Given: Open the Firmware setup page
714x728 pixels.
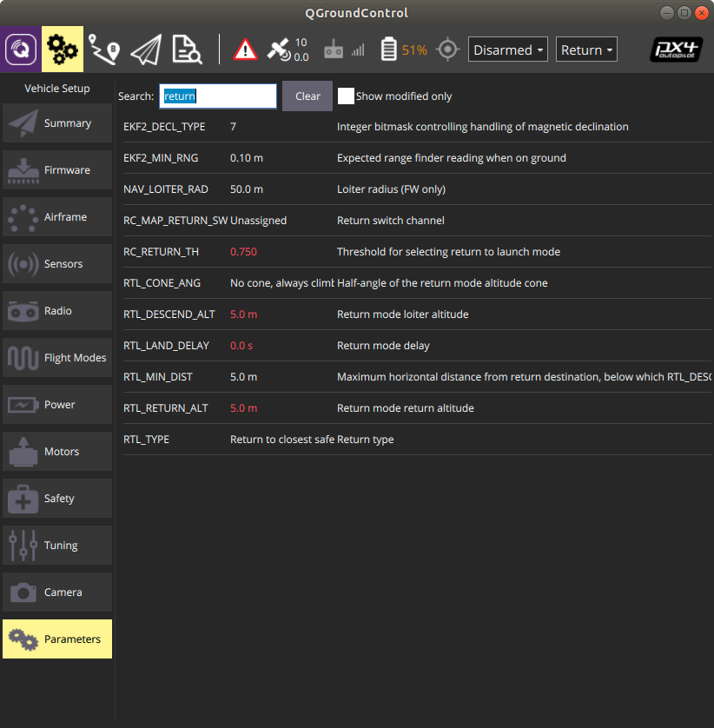Looking at the screenshot, I should tap(57, 170).
